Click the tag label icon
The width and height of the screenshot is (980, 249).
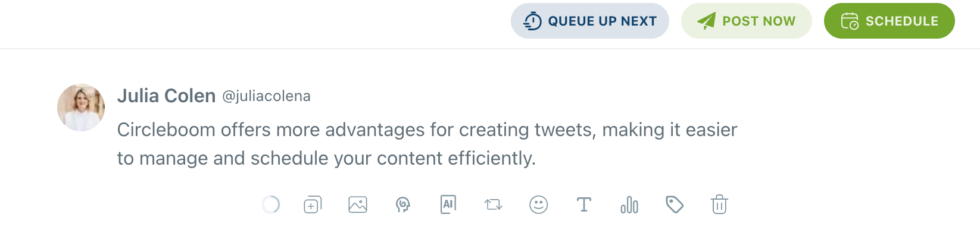[x=675, y=205]
